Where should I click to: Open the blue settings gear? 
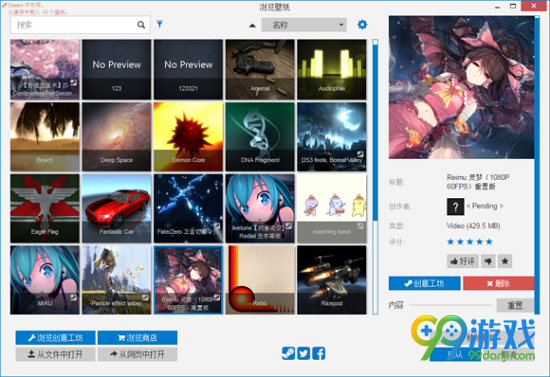click(x=362, y=25)
